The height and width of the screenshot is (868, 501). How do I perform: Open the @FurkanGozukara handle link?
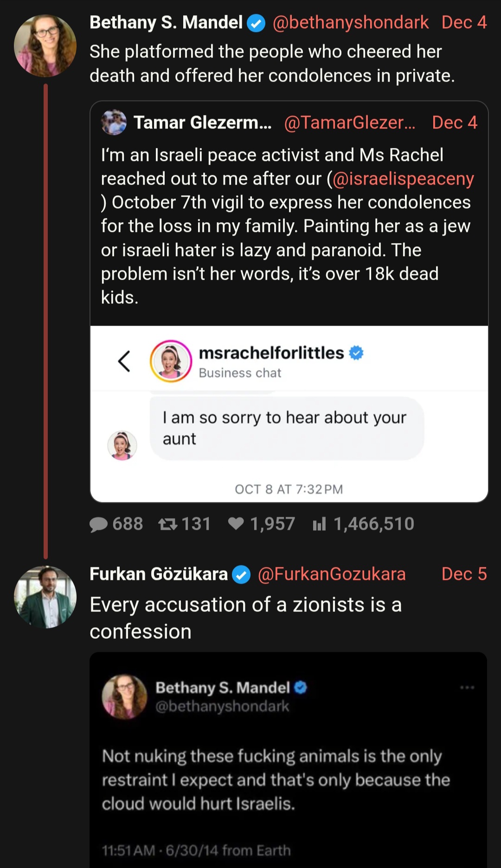pos(332,574)
